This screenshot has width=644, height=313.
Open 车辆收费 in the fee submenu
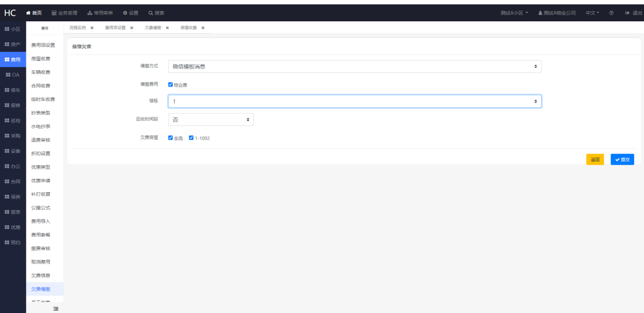41,72
